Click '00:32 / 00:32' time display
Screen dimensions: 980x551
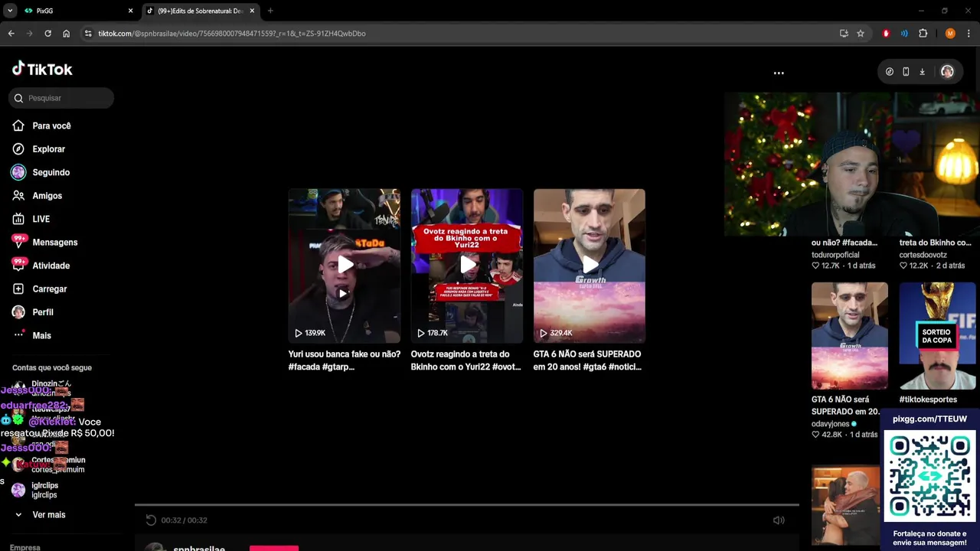coord(184,520)
